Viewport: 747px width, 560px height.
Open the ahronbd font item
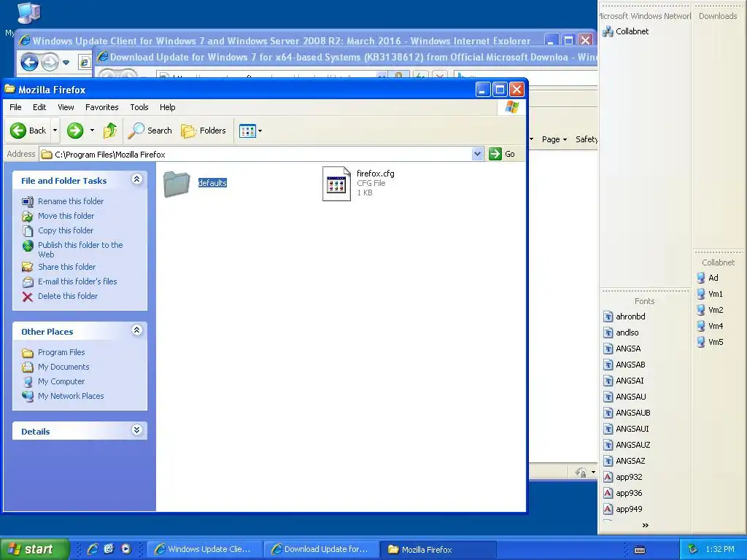coord(624,316)
